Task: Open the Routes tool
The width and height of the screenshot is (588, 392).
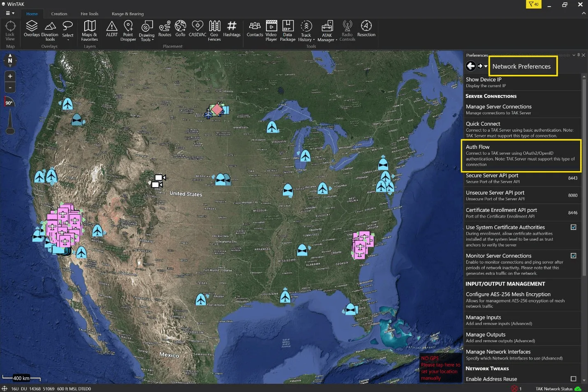Action: pos(164,29)
